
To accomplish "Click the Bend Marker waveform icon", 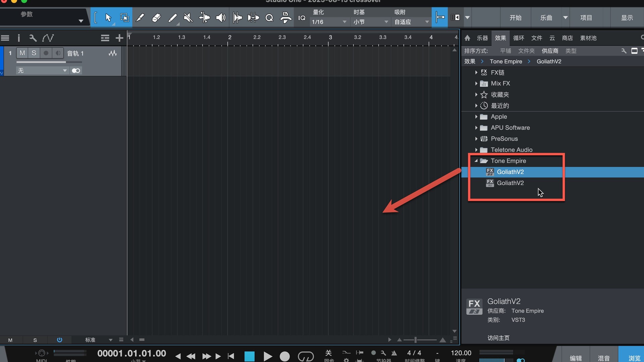I will coord(253,17).
